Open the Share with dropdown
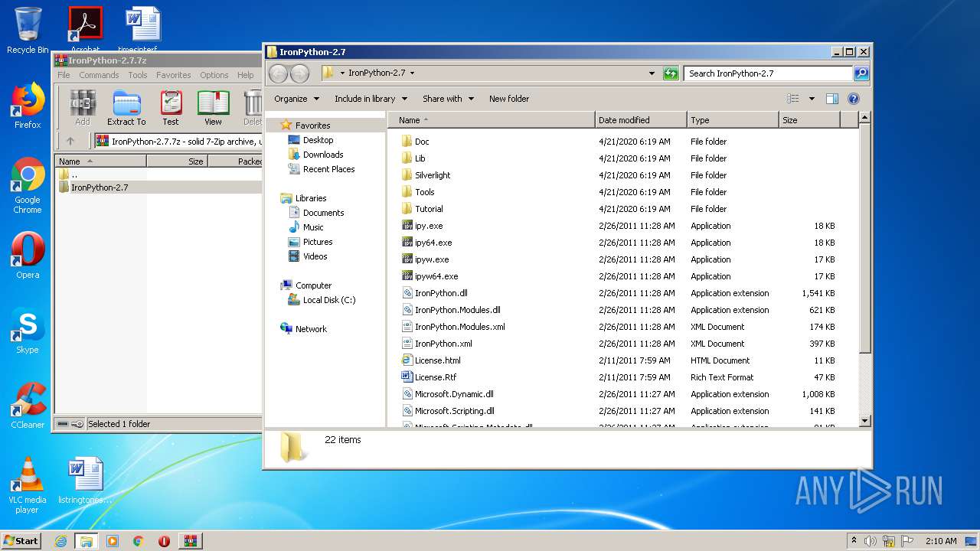The height and width of the screenshot is (551, 980). click(448, 99)
